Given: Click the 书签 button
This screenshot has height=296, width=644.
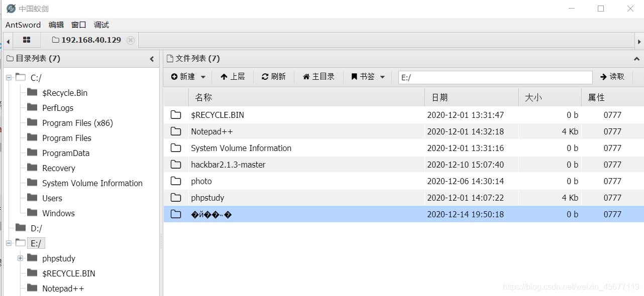Looking at the screenshot, I should coord(363,77).
